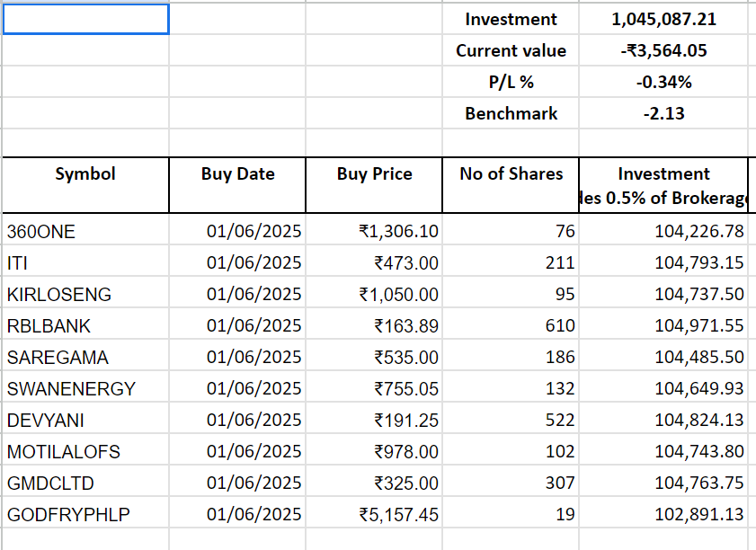Click the Investment brokerage column header

point(663,185)
